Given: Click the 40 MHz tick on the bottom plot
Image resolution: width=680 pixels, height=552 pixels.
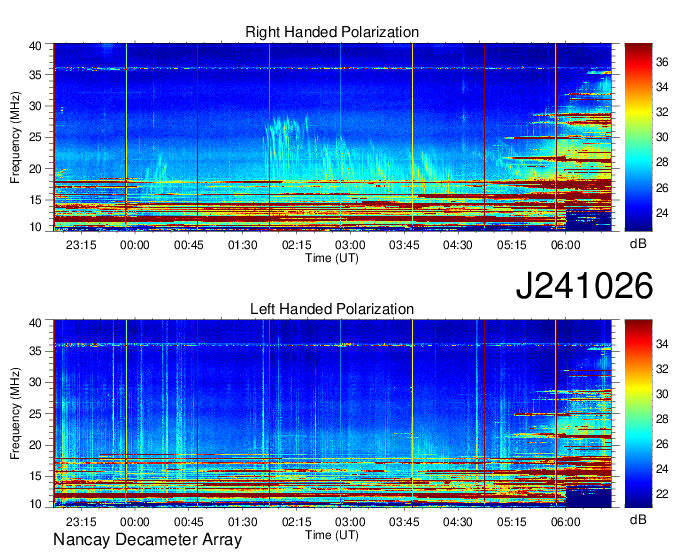Looking at the screenshot, I should pyautogui.click(x=35, y=322).
